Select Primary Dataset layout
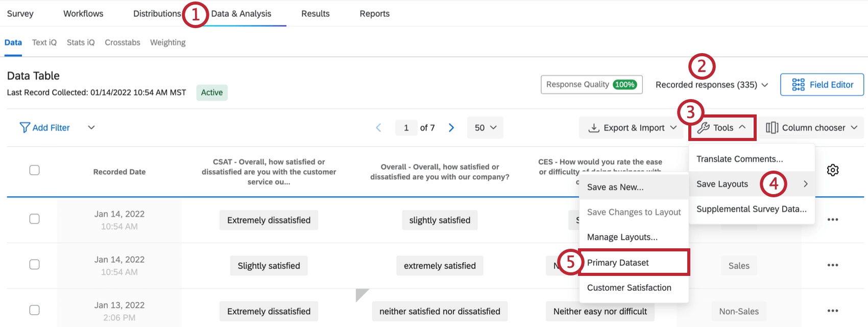The height and width of the screenshot is (327, 868). [618, 263]
